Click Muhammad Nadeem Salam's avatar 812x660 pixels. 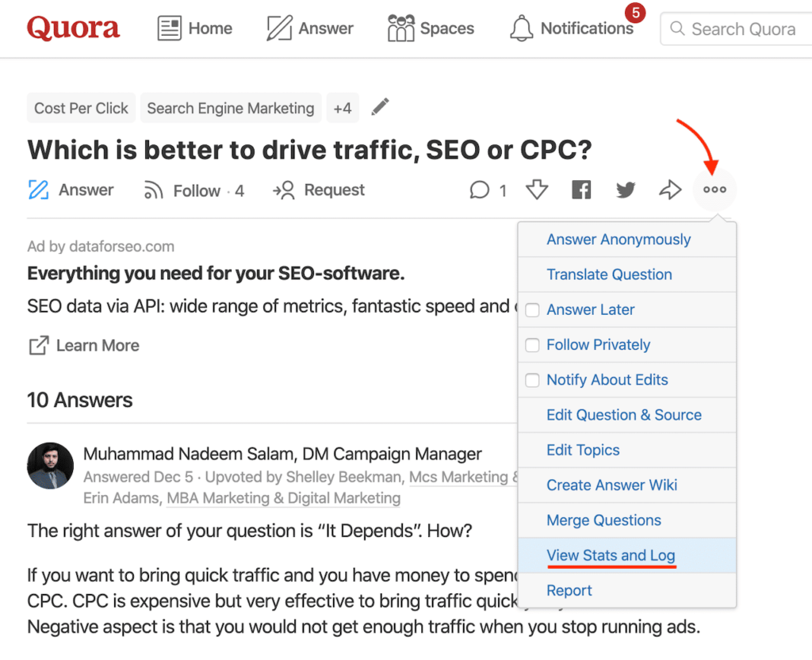[50, 466]
